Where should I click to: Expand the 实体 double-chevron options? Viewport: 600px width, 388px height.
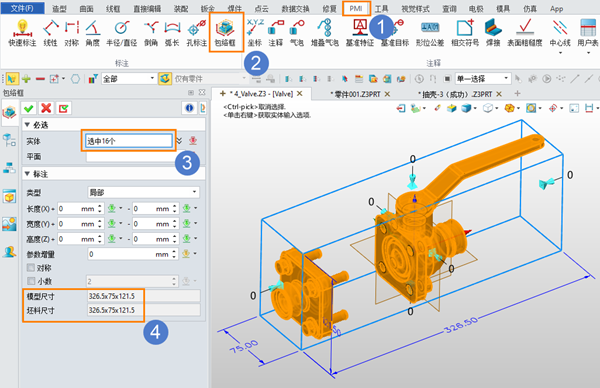pyautogui.click(x=179, y=141)
